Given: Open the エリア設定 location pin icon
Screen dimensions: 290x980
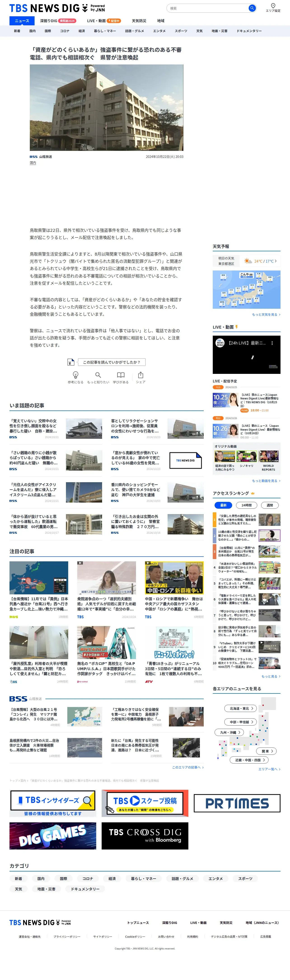Looking at the screenshot, I should coord(273,6).
